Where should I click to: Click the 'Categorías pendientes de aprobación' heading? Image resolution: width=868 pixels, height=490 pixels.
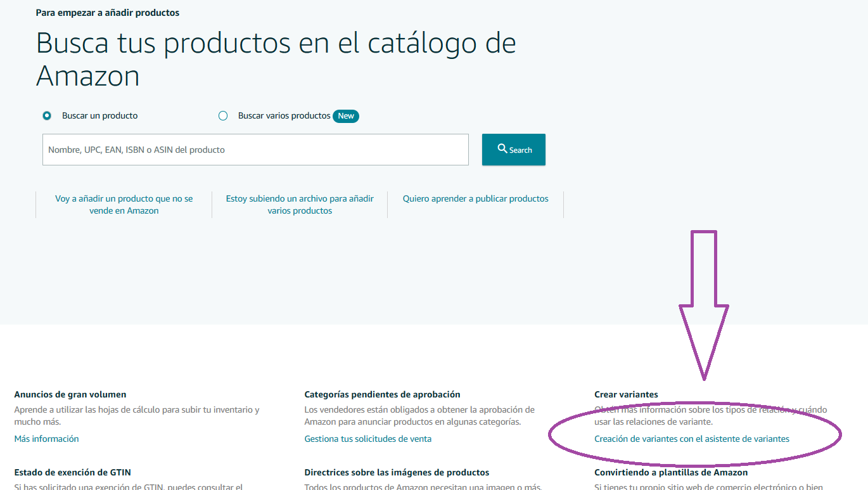[382, 394]
